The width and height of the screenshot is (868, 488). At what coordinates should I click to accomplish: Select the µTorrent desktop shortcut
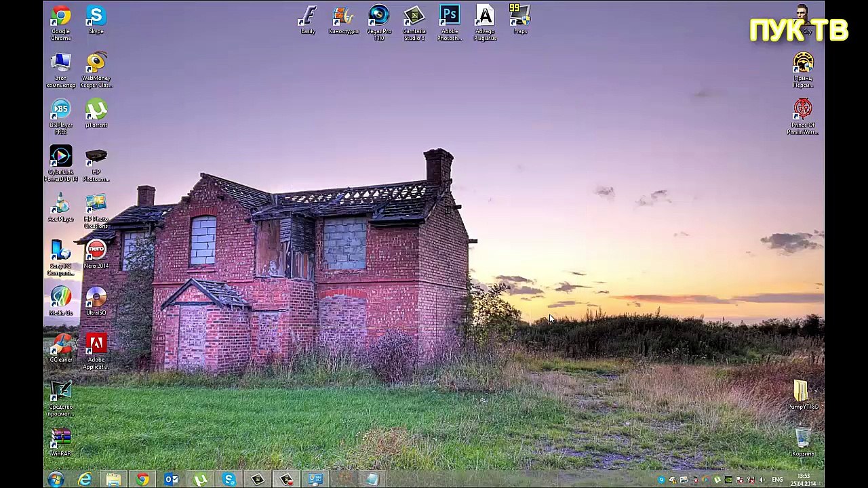(96, 113)
